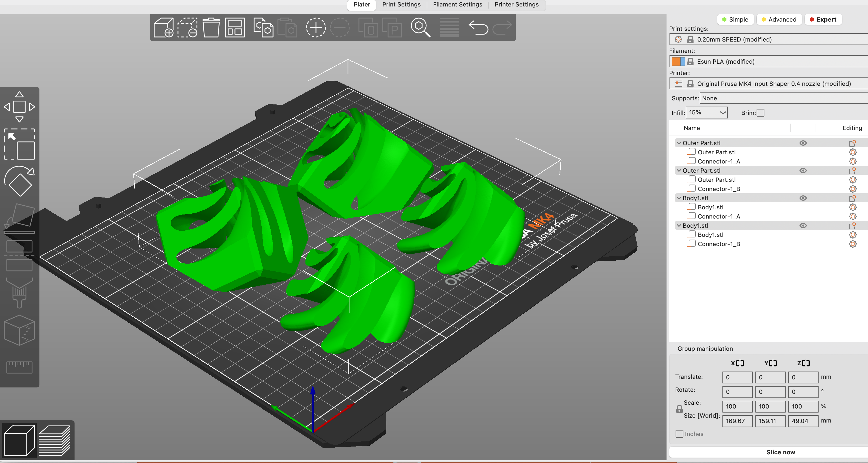Select the Scale tool in left toolbar
This screenshot has width=868, height=463.
[19, 144]
